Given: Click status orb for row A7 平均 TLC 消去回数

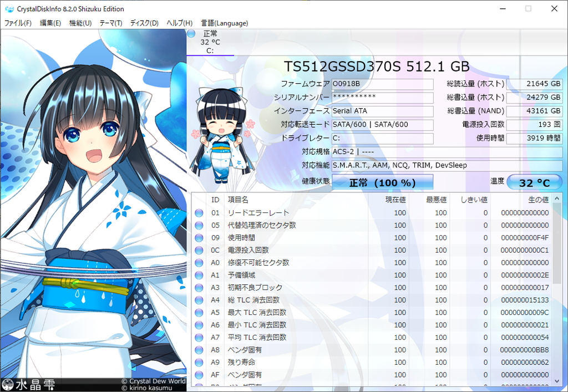Looking at the screenshot, I should coord(199,338).
